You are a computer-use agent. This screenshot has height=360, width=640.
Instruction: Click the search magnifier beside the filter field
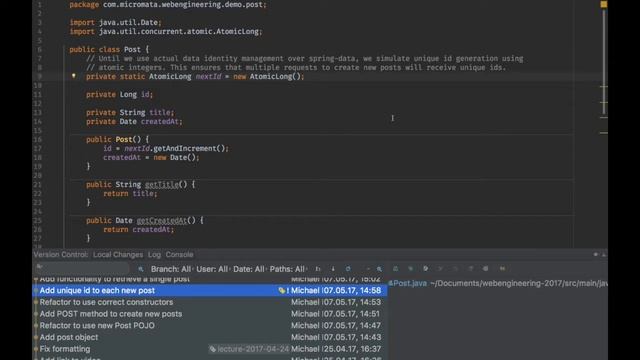pos(141,269)
